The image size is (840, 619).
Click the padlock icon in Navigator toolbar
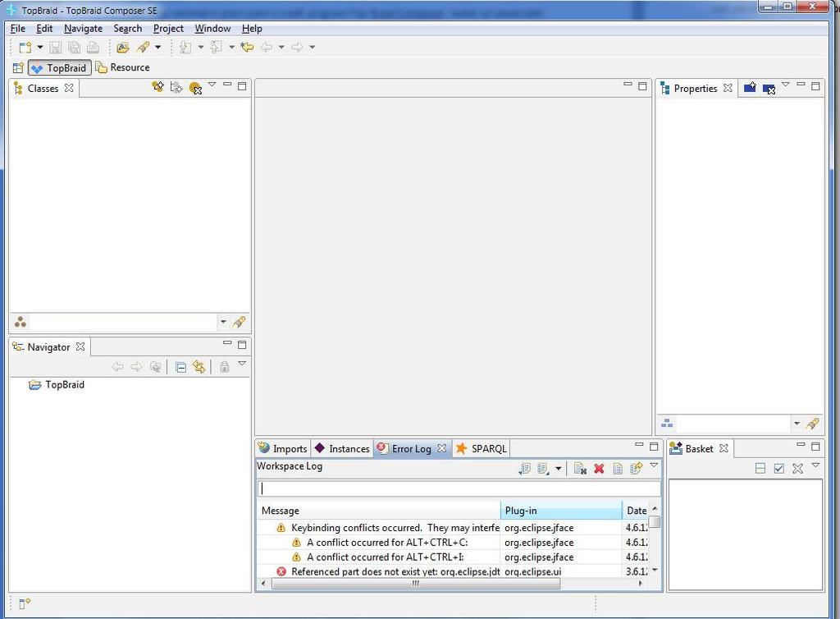[225, 367]
